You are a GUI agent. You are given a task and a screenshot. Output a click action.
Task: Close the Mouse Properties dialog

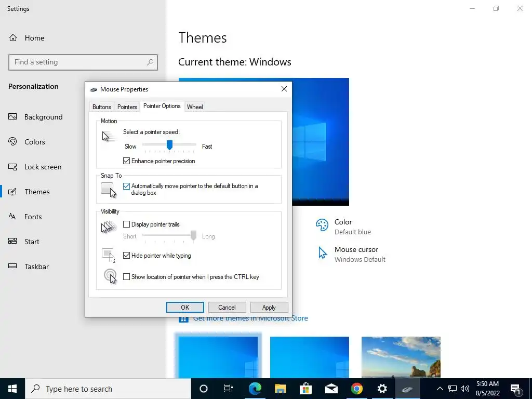tap(284, 89)
